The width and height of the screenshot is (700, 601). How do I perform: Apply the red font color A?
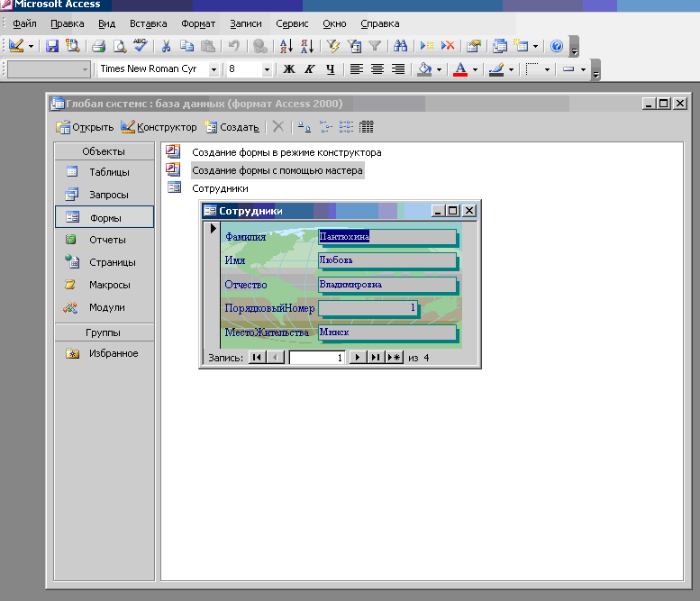[460, 69]
